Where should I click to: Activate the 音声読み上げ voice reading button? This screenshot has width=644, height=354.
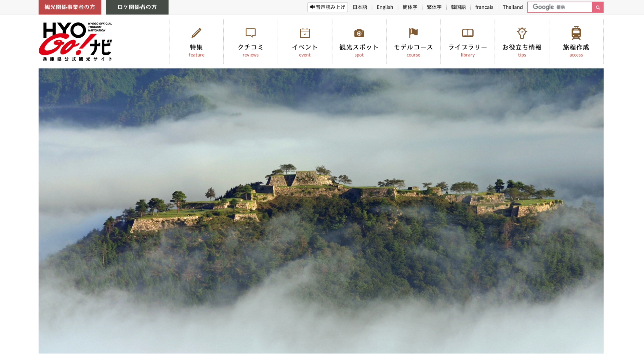point(327,7)
